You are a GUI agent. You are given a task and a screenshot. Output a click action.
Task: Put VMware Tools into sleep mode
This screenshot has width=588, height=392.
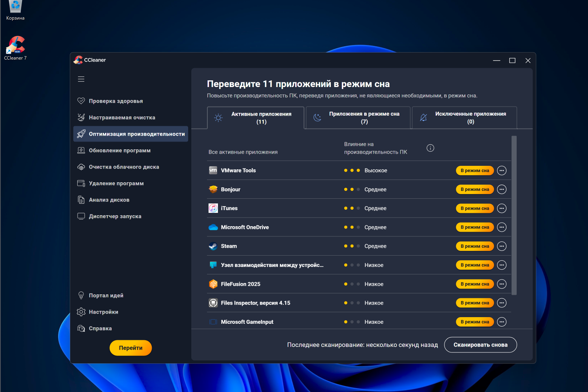[x=475, y=171]
